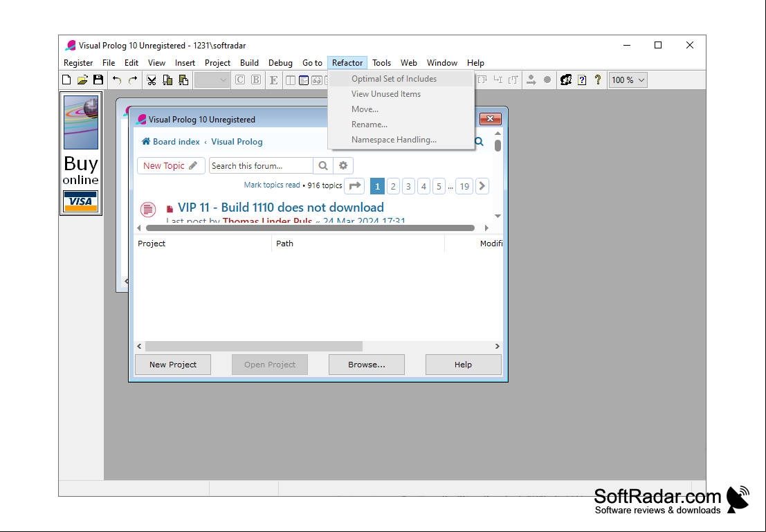
Task: Open the Go to menu
Action: coord(312,62)
